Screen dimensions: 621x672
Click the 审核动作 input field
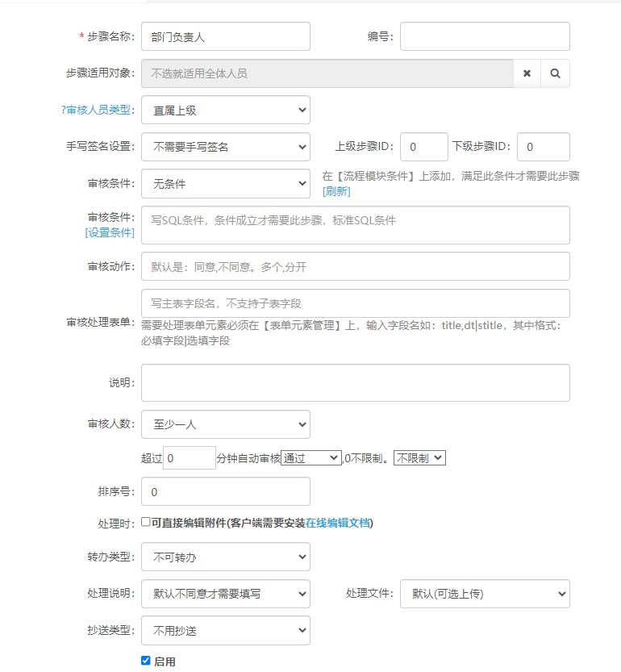356,266
